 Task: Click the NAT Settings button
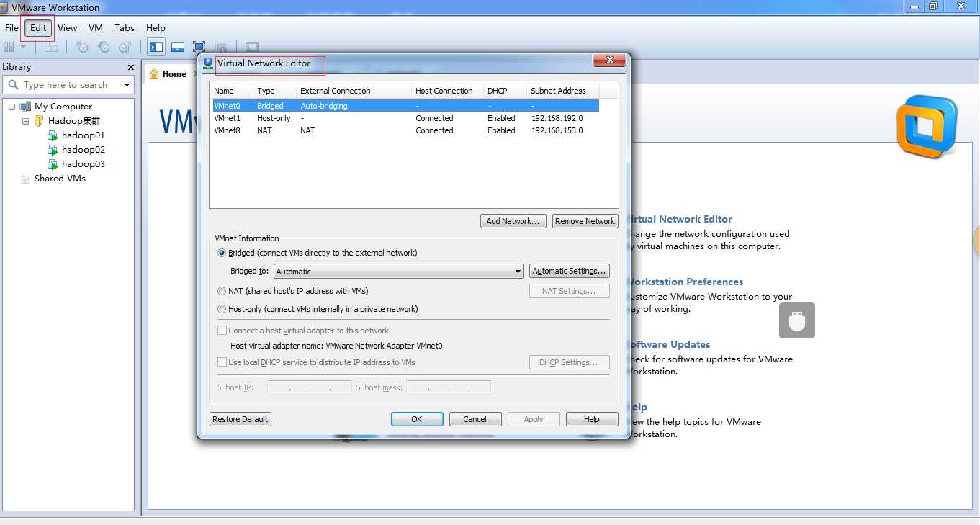point(570,291)
